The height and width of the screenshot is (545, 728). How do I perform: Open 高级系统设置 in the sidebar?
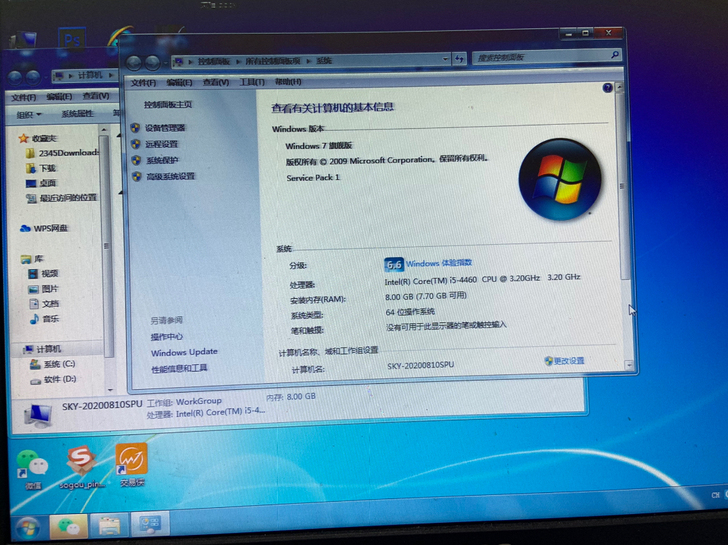coord(170,176)
